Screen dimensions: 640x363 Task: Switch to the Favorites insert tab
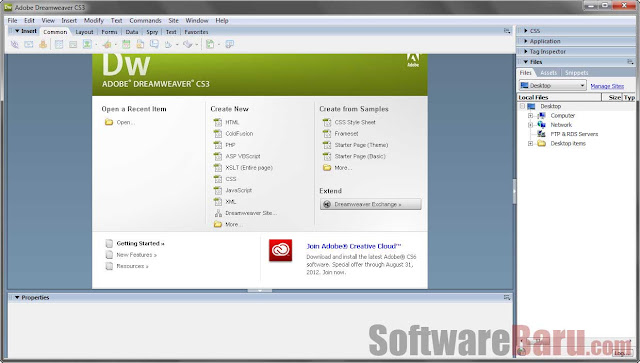click(x=196, y=32)
